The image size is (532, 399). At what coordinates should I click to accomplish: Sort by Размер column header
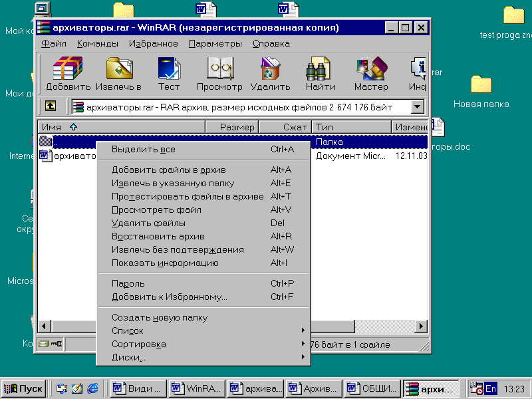pos(232,127)
